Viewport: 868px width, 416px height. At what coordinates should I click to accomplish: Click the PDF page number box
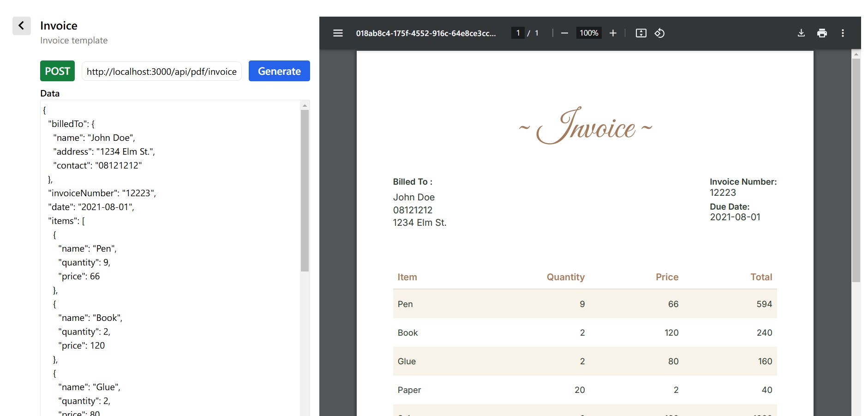pyautogui.click(x=518, y=33)
